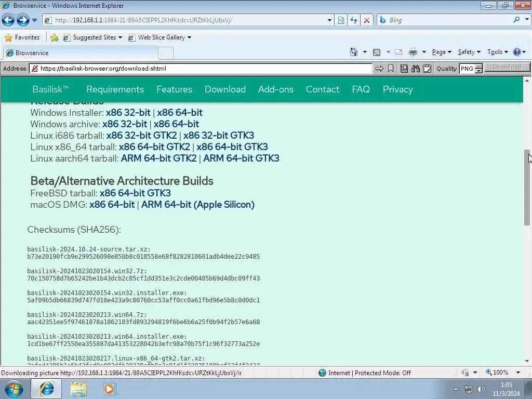532x399 pixels.
Task: Expand the Print dropdown arrow
Action: pos(424,52)
